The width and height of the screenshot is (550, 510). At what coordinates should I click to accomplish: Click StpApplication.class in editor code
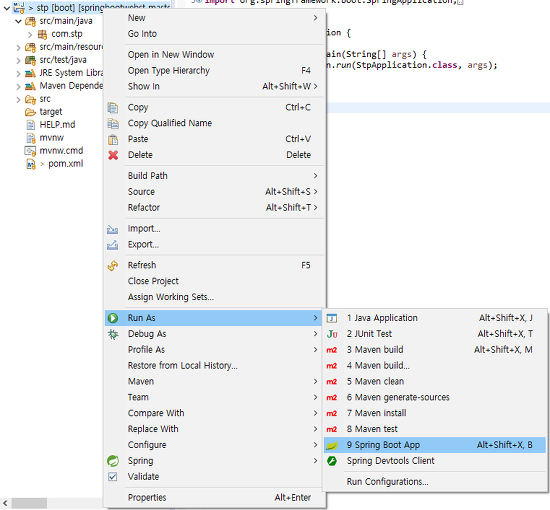click(407, 65)
